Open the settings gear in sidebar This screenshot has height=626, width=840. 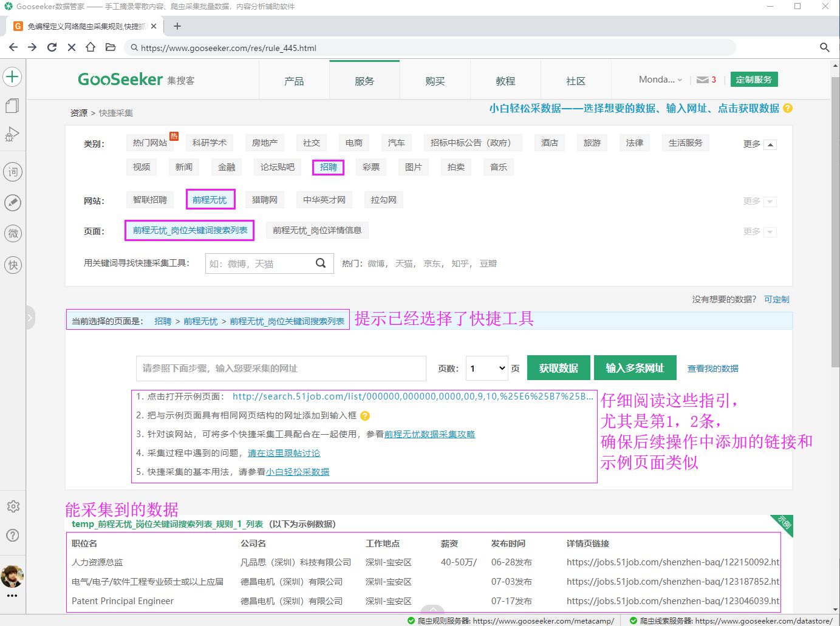click(13, 506)
